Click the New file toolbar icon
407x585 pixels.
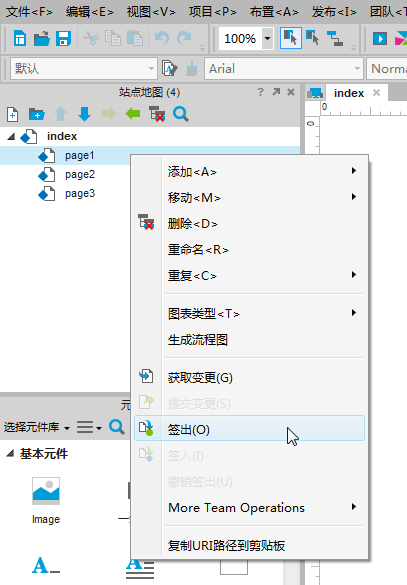20,38
